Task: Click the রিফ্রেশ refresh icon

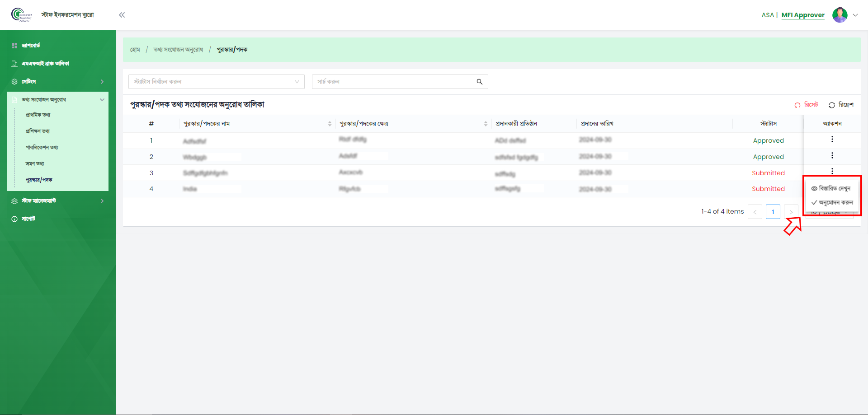Action: click(832, 105)
